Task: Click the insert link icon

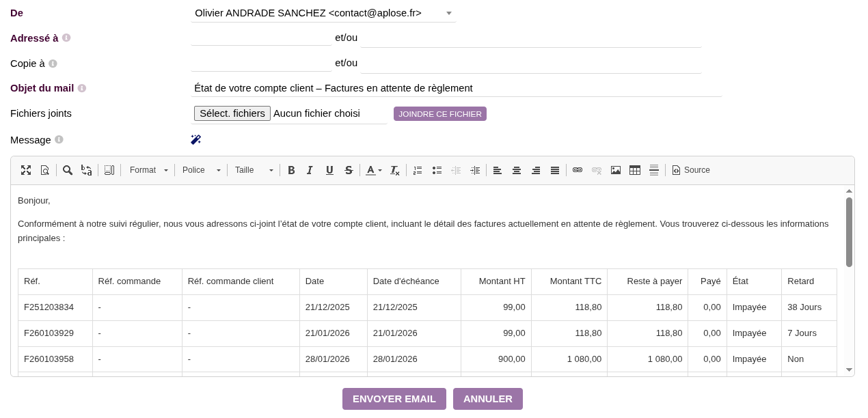Action: point(578,170)
